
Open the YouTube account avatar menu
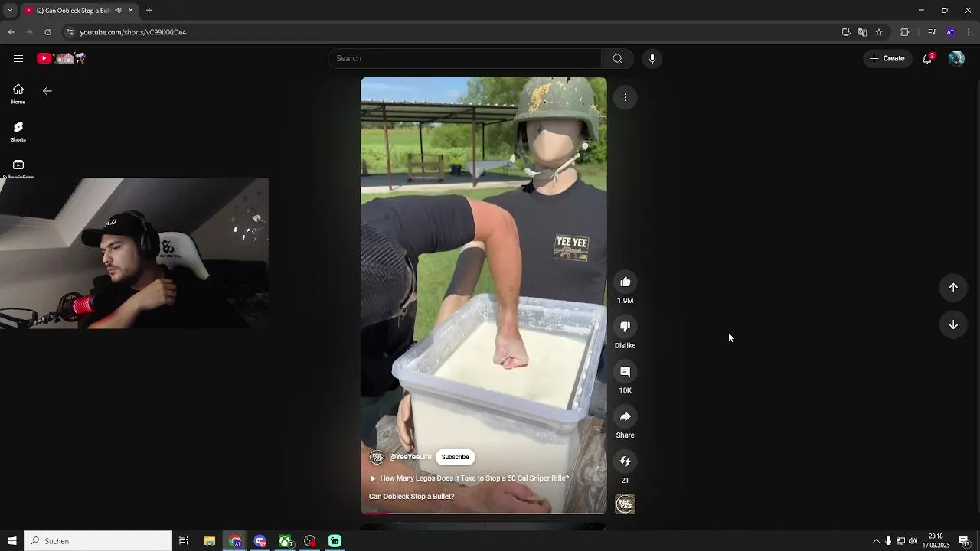(956, 58)
